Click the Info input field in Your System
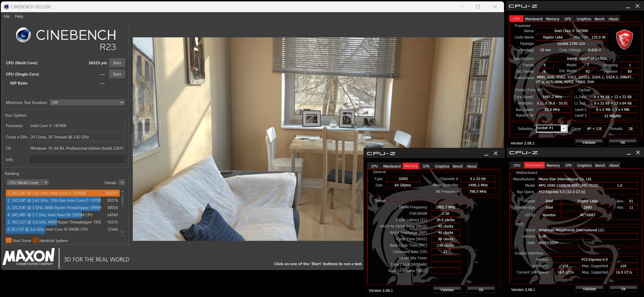This screenshot has height=297, width=644. coord(77,159)
